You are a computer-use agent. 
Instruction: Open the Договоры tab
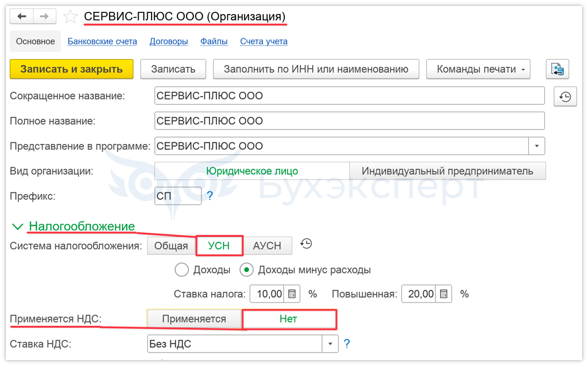[169, 41]
